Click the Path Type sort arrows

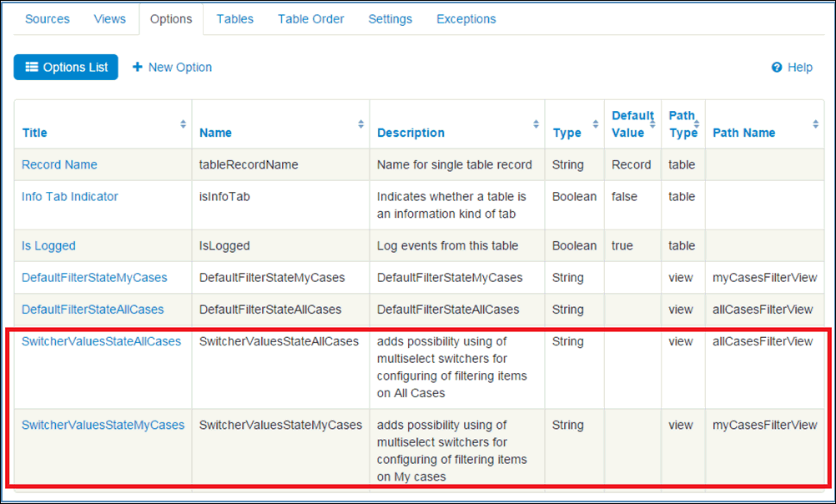tap(698, 124)
